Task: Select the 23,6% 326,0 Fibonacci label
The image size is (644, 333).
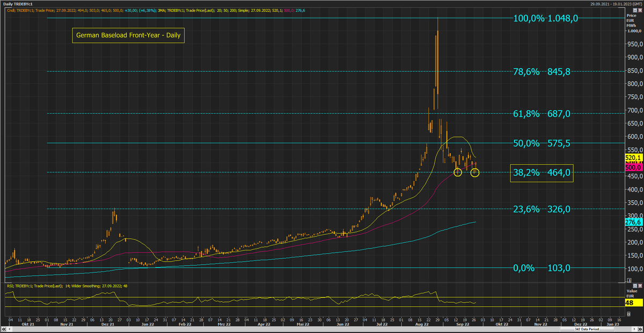Action: point(541,209)
